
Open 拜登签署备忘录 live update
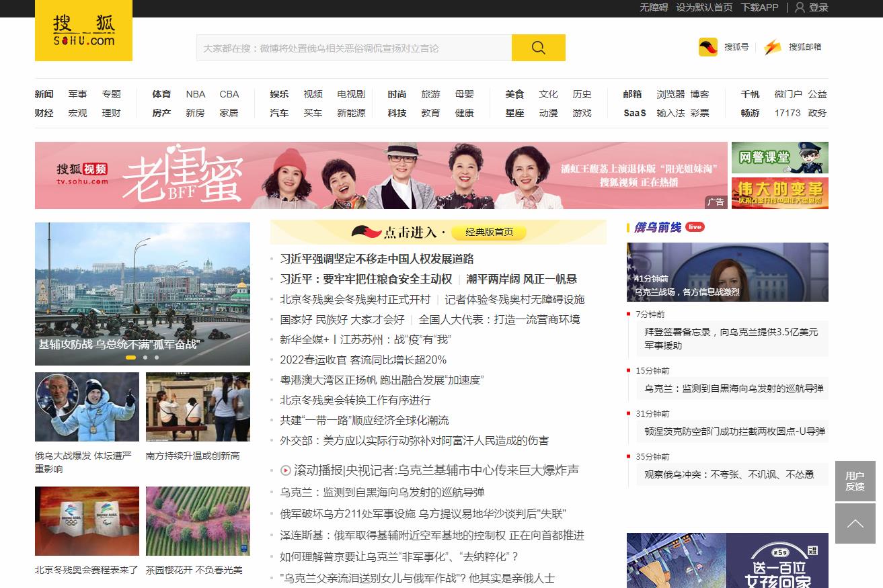tap(732, 339)
